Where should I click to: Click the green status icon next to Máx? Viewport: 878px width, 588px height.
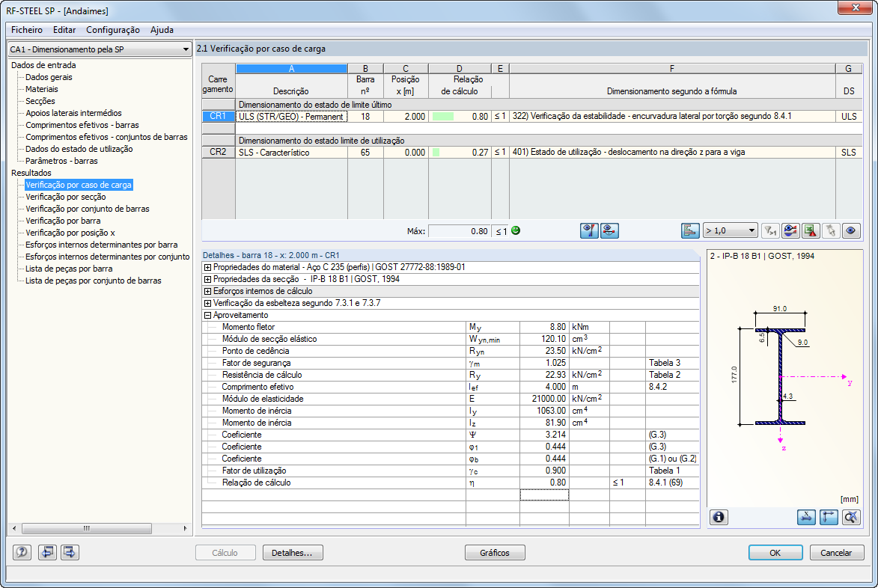516,230
